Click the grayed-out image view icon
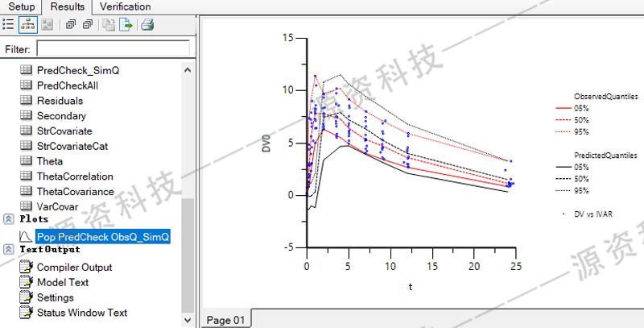Viewport: 644px width, 328px height. (x=47, y=25)
